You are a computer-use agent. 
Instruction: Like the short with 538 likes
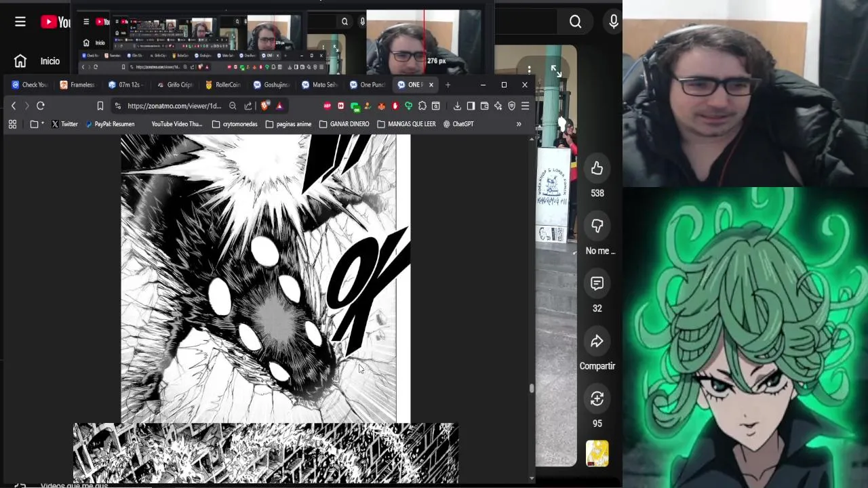[x=597, y=168]
